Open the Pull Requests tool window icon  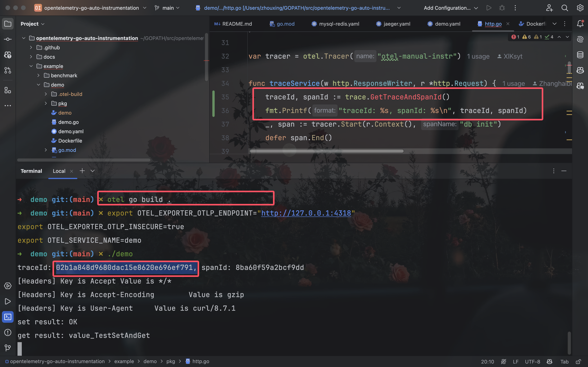click(x=8, y=70)
